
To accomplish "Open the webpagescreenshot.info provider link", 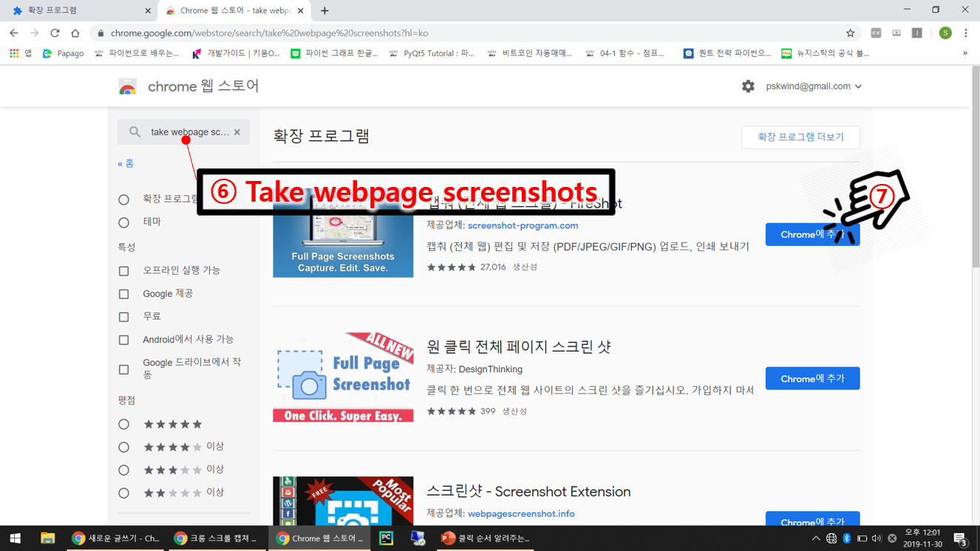I will click(521, 513).
